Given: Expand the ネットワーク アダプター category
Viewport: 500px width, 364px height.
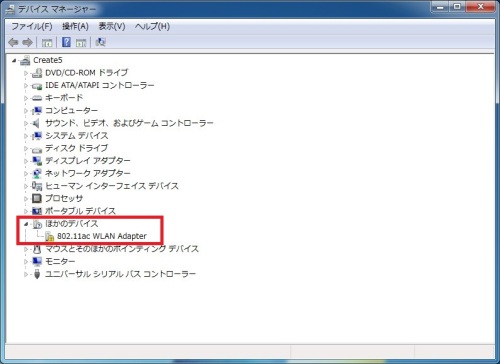Looking at the screenshot, I should pos(26,173).
